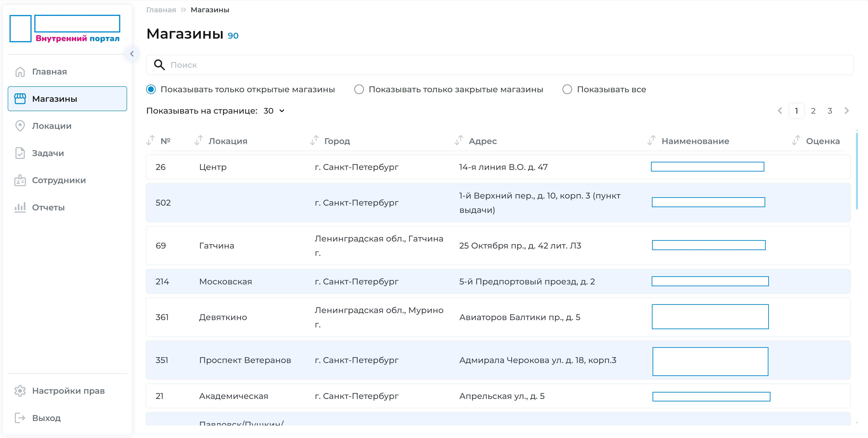The width and height of the screenshot is (868, 438).
Task: Click the Академическая location cell
Action: tap(233, 396)
